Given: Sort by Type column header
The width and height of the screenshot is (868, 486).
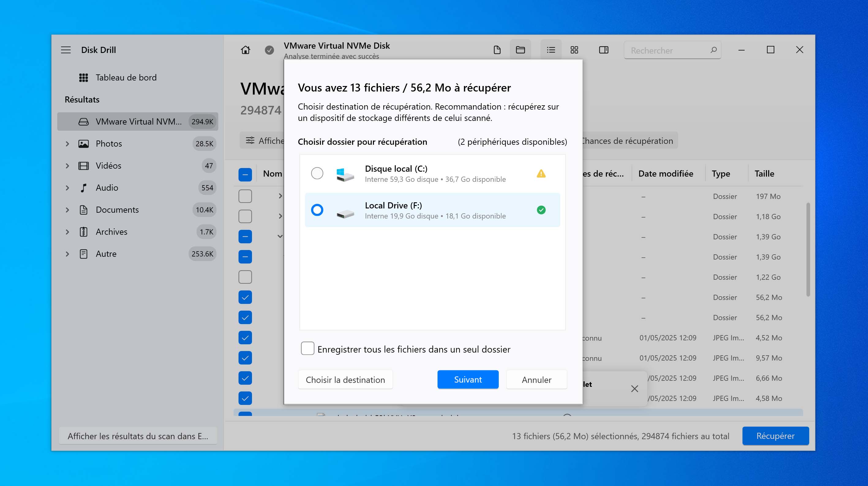Looking at the screenshot, I should coord(720,174).
